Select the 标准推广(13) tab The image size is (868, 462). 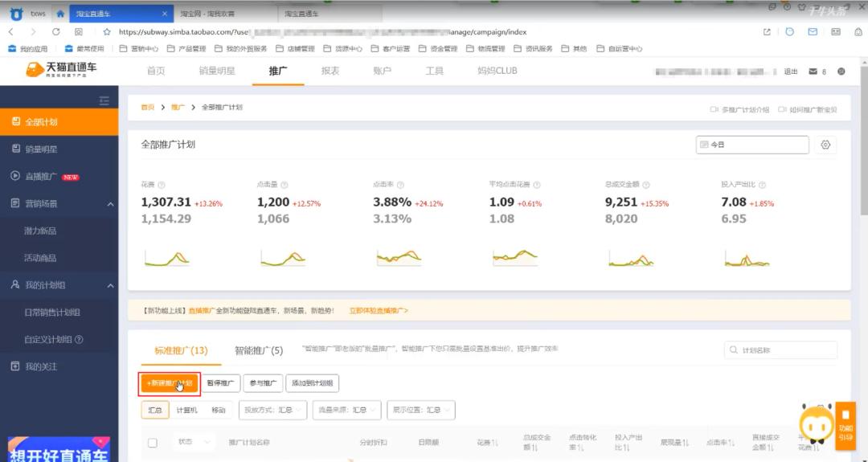coord(181,351)
